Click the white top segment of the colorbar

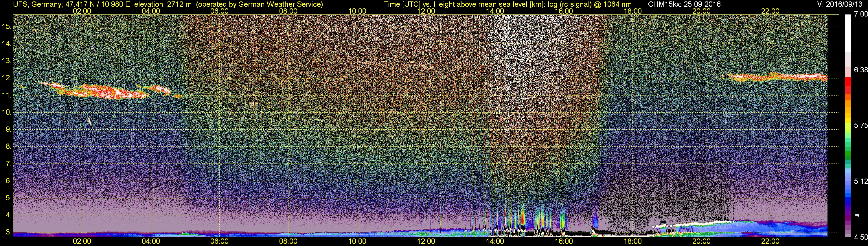pos(848,33)
